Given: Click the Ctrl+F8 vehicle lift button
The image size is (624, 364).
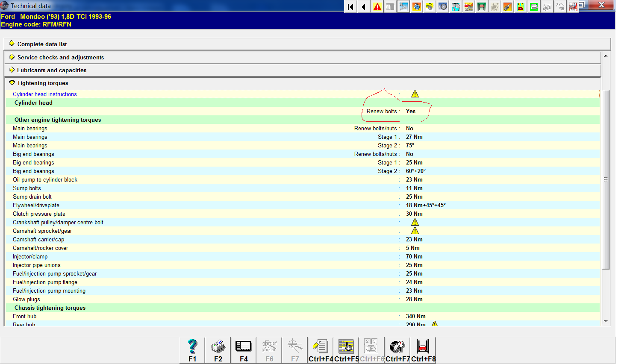Looking at the screenshot, I should pos(423,350).
